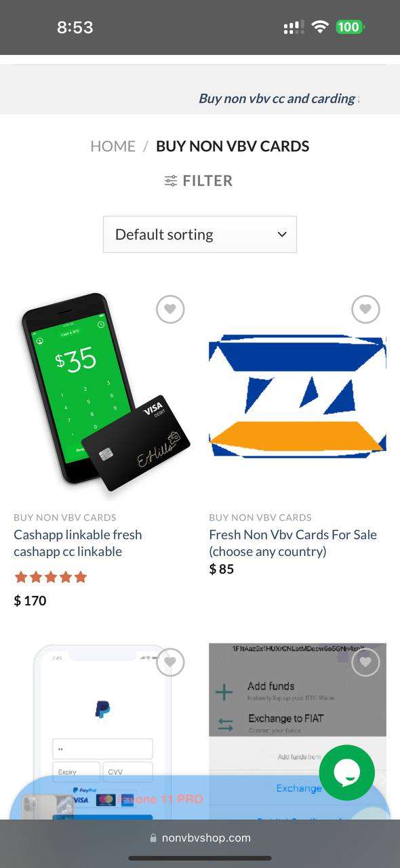Open the Default sorting dropdown
The height and width of the screenshot is (868, 400).
200,235
